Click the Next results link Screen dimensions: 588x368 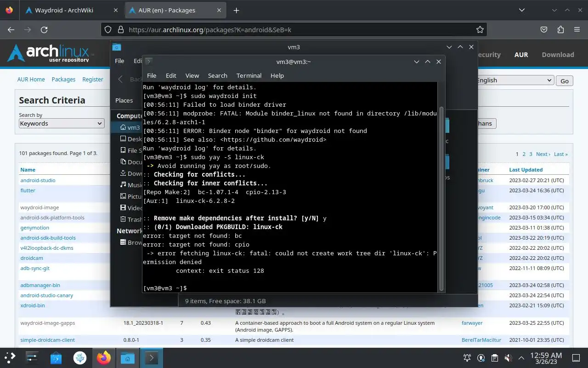click(x=543, y=154)
